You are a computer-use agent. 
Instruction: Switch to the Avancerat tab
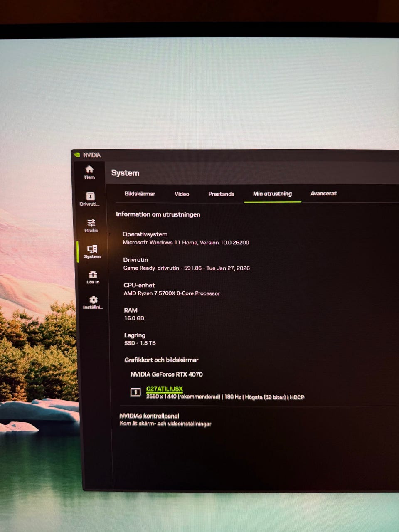coord(323,193)
